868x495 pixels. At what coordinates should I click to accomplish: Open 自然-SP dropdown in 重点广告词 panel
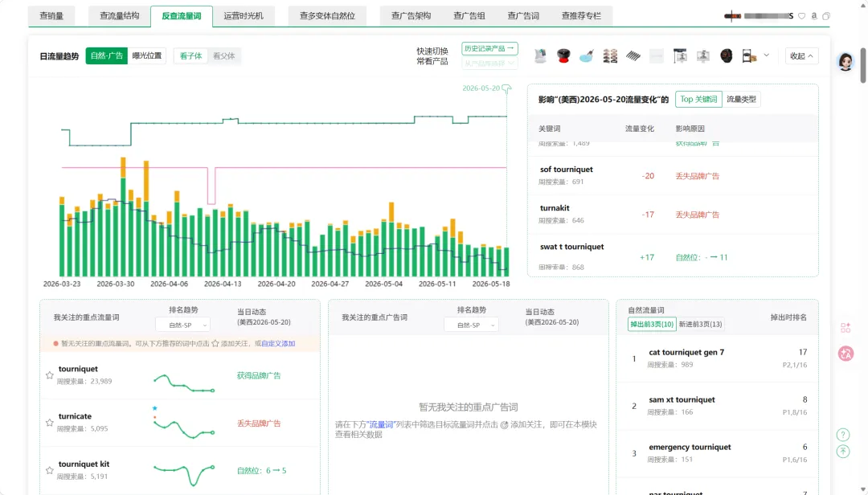point(471,325)
